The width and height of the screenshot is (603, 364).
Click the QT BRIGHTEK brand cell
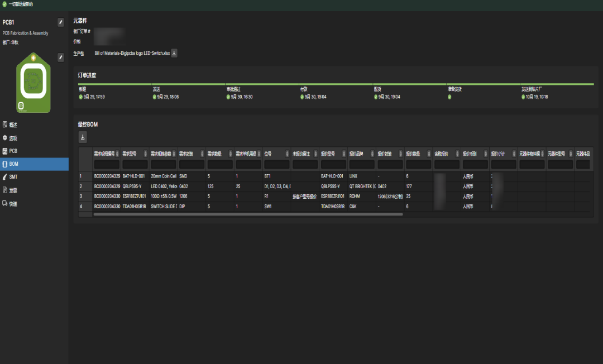pos(362,186)
